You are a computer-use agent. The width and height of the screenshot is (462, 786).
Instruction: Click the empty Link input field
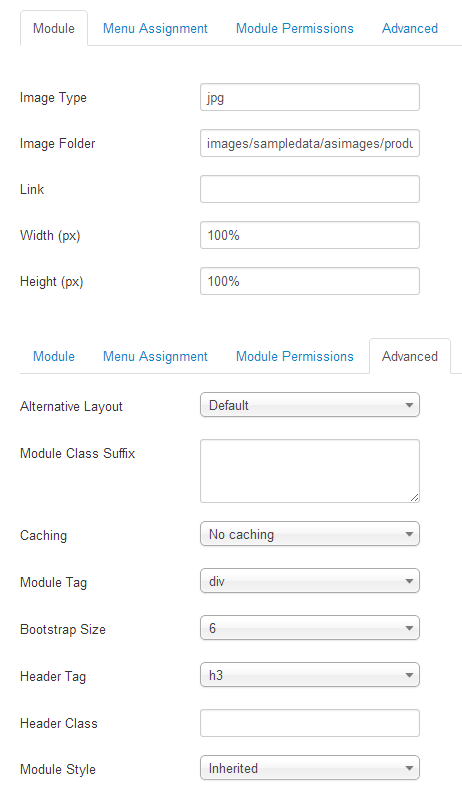(310, 189)
